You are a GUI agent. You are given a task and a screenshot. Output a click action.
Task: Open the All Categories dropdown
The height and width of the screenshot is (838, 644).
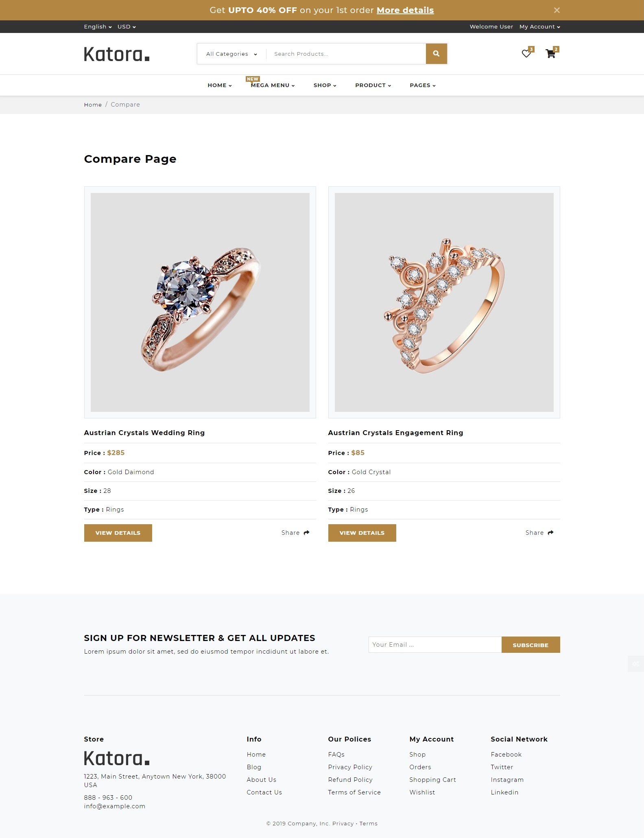click(x=231, y=54)
